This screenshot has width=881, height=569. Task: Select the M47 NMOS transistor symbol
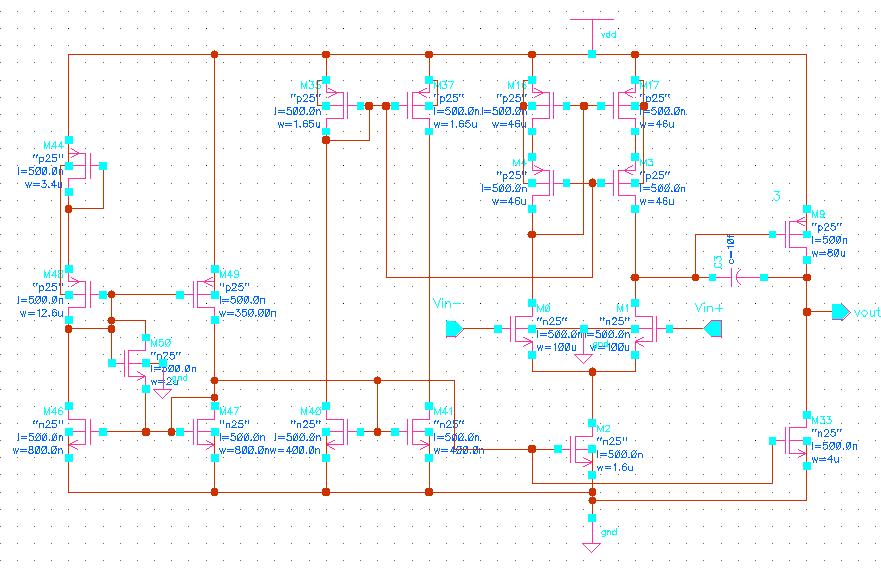199,432
